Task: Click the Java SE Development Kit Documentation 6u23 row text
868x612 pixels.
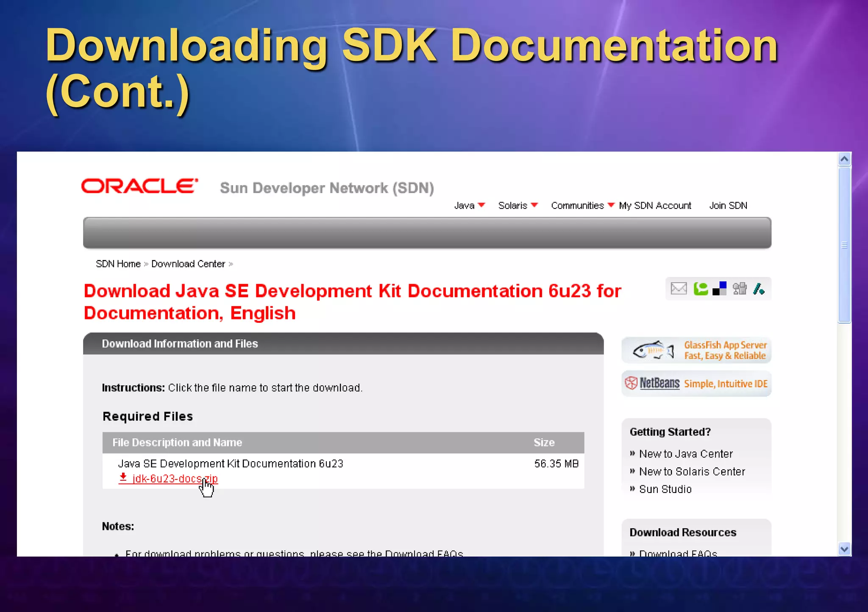Action: pos(231,464)
